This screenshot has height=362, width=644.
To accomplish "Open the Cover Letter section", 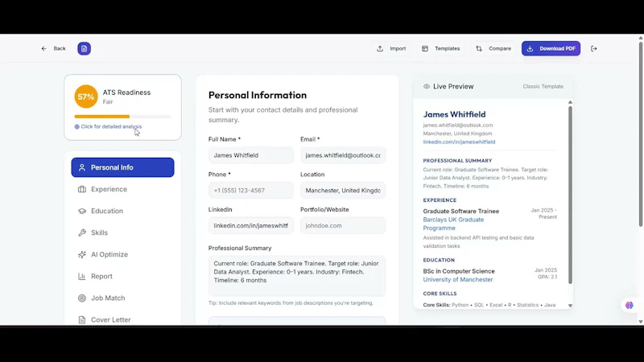I will [122, 319].
